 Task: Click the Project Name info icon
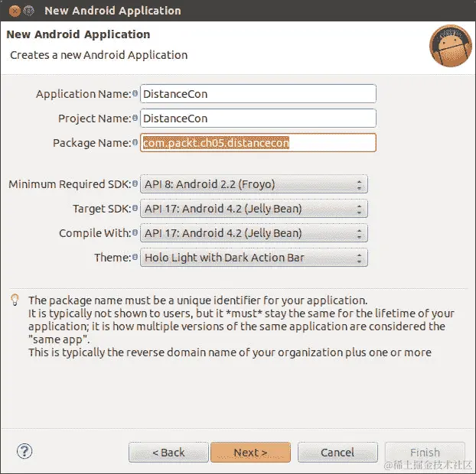(135, 118)
